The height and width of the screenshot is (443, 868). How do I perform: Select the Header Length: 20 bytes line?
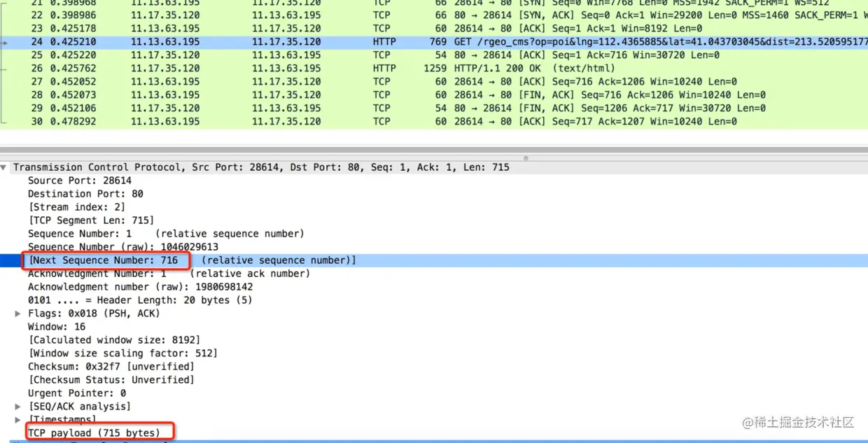click(140, 300)
